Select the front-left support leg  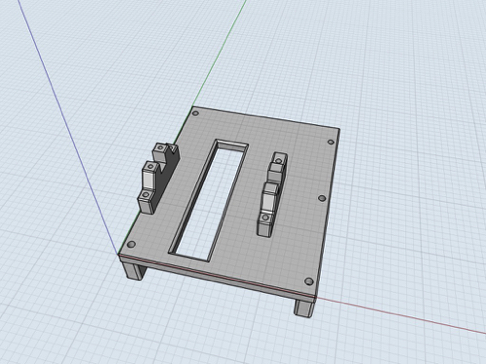click(134, 270)
